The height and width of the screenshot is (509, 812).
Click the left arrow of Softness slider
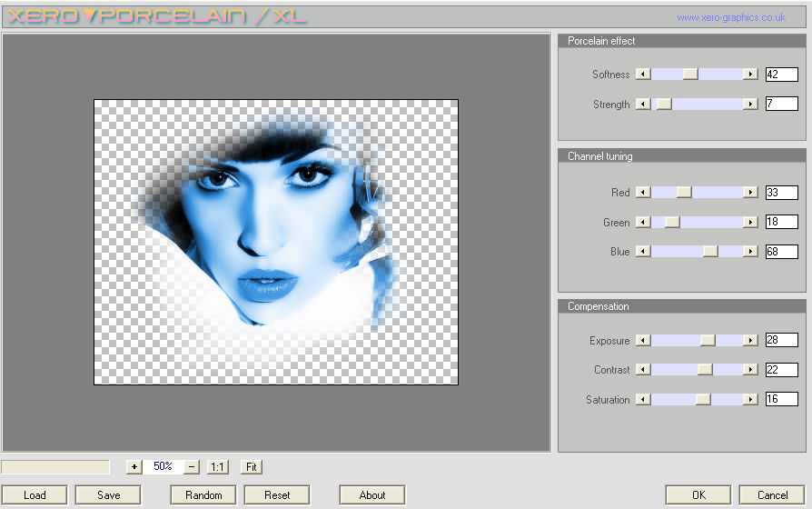click(643, 75)
